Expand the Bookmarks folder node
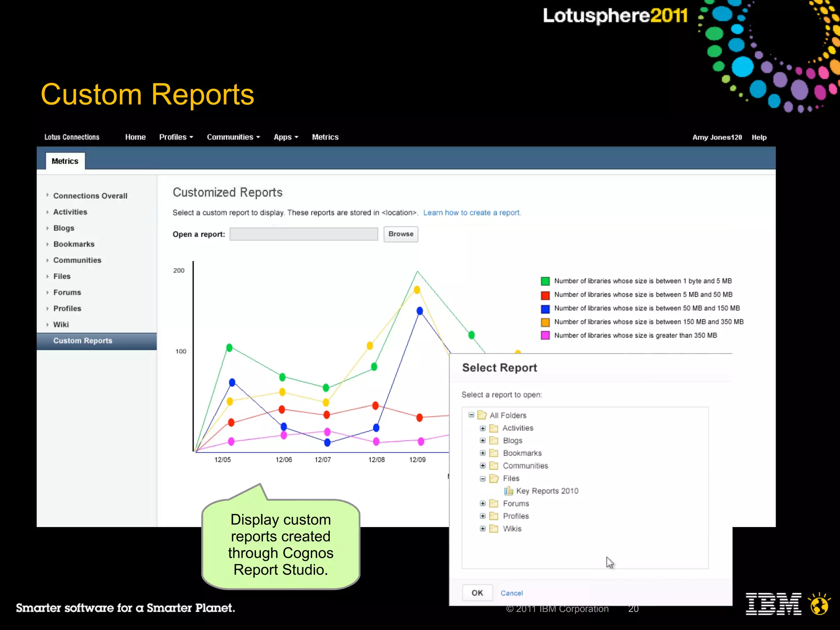840x630 pixels. point(483,453)
